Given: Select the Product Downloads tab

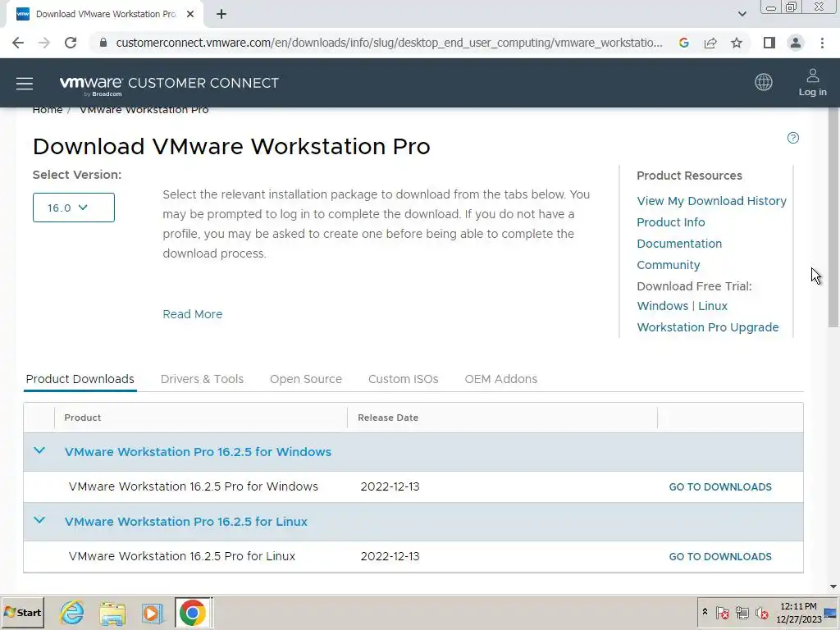Looking at the screenshot, I should click(80, 379).
